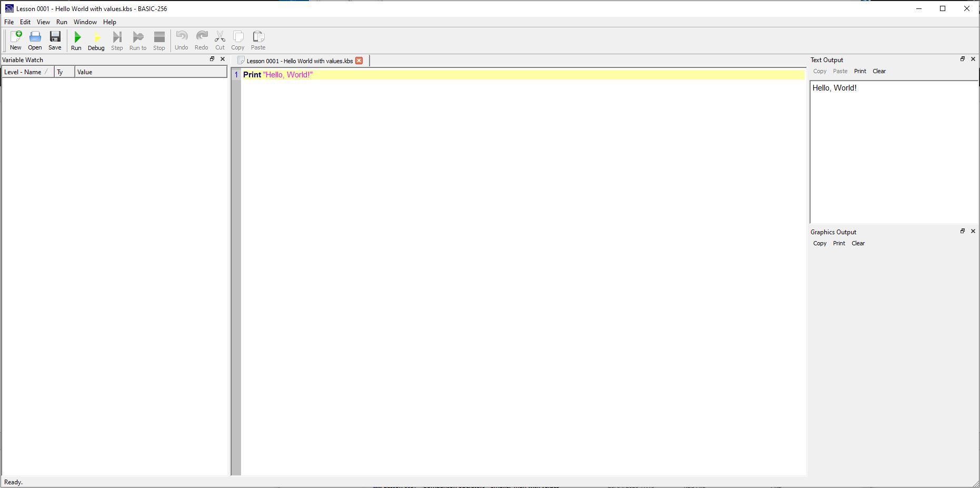Click the Step toolbar icon
This screenshot has width=980, height=488.
coord(117,40)
